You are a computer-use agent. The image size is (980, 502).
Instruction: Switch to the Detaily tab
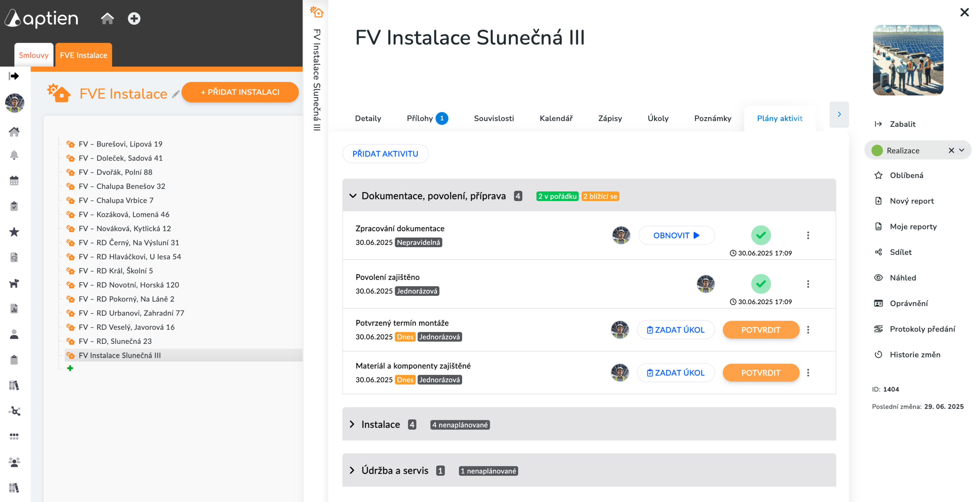(x=368, y=118)
